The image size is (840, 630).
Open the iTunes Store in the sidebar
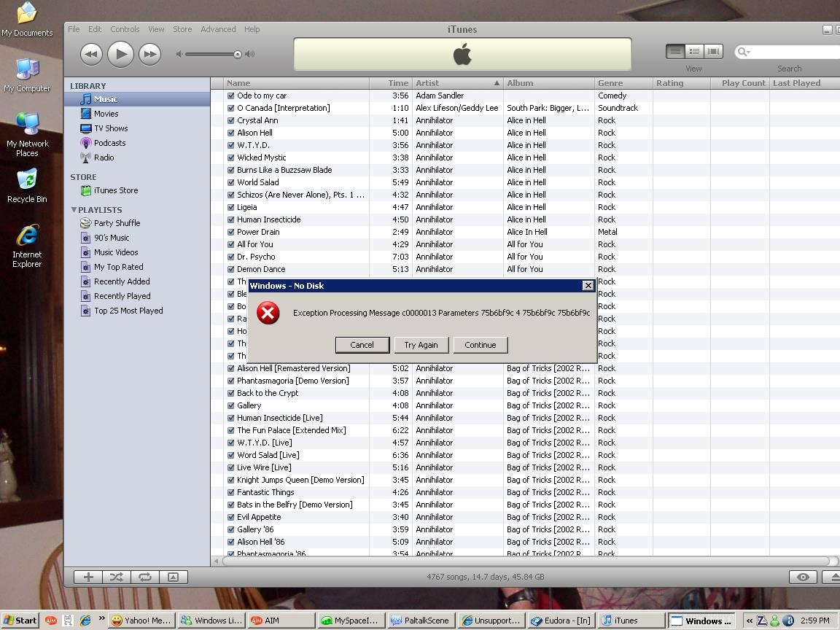[x=115, y=190]
